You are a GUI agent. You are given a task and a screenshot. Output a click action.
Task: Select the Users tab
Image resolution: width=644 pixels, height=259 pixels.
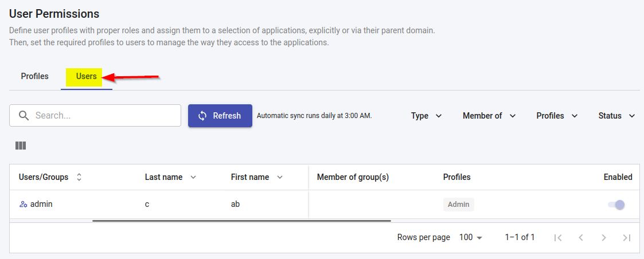[x=86, y=76]
